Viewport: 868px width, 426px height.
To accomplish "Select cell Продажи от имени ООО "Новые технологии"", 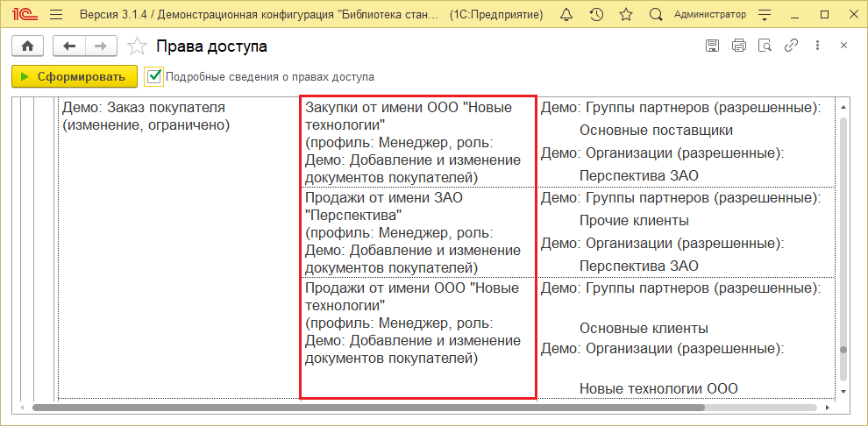I will pos(418,337).
